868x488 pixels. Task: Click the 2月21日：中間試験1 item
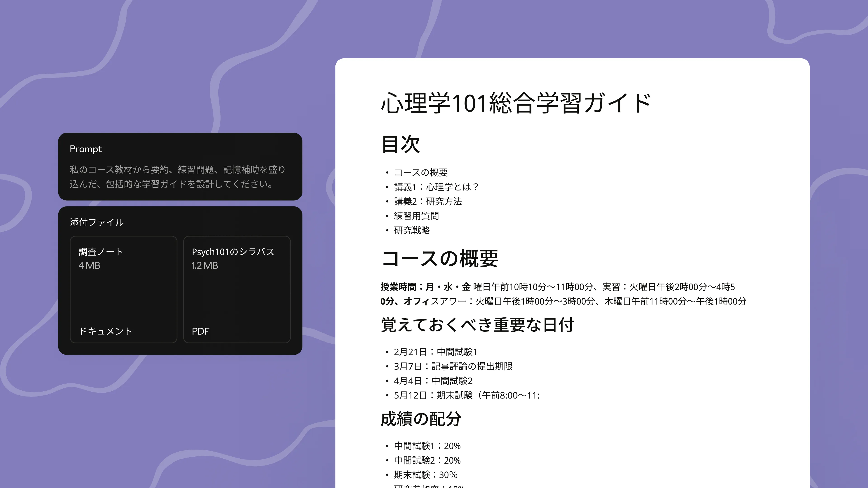[x=435, y=352]
